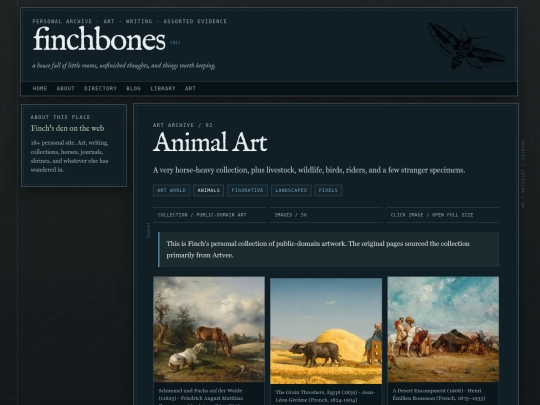
Task: Open the Home nav item
Action: pyautogui.click(x=40, y=89)
